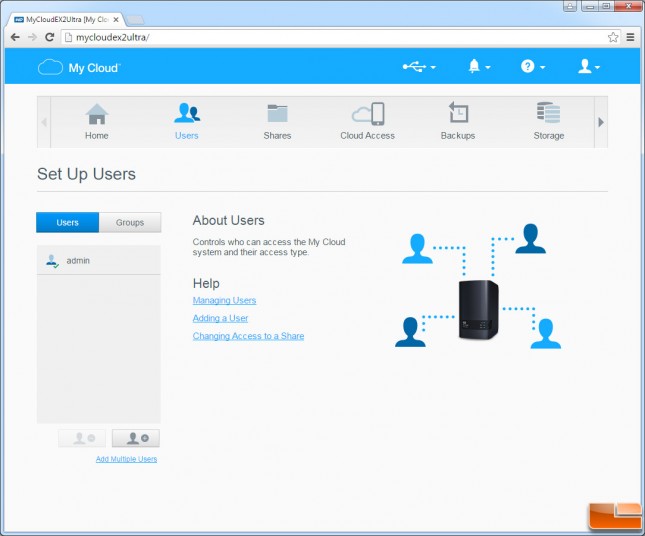
Task: Show previous navigation items with left arrow
Action: [x=44, y=122]
